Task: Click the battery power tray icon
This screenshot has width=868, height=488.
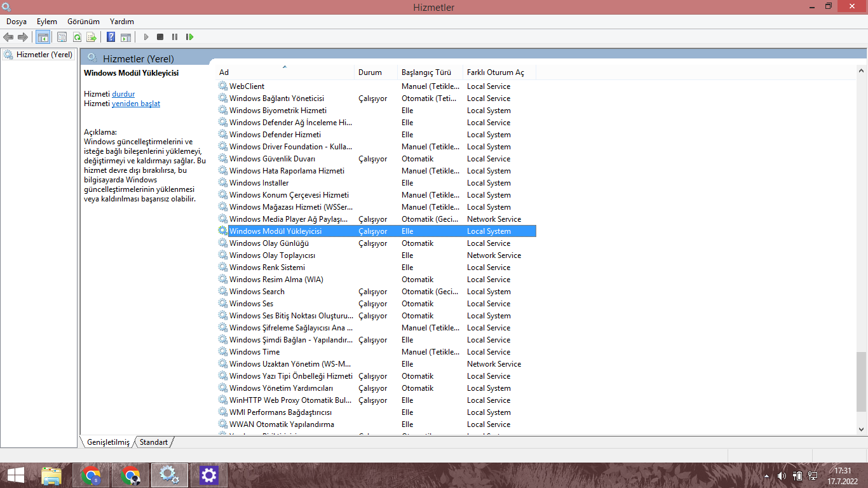Action: pos(797,475)
